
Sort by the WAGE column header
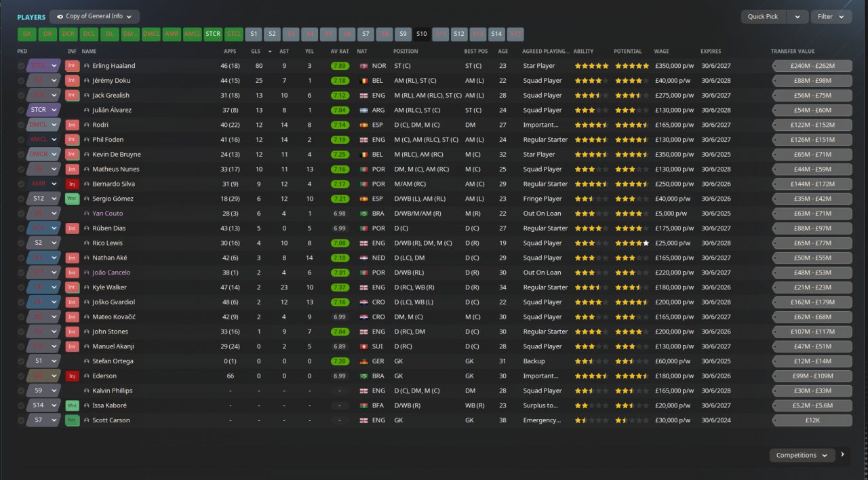(661, 52)
